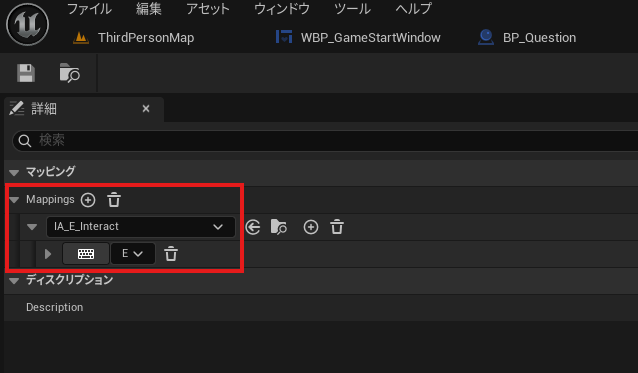Delete the E key binding
Screen dimensions: 638x373
click(171, 254)
